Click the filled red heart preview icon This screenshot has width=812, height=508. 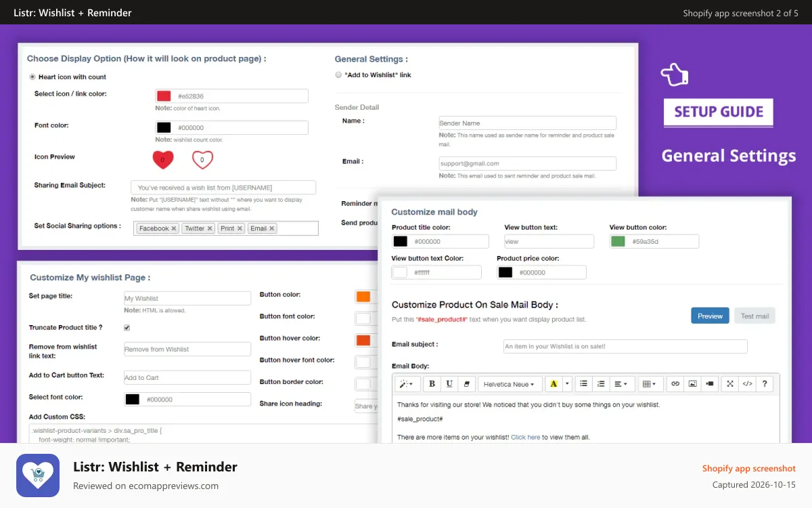point(163,160)
